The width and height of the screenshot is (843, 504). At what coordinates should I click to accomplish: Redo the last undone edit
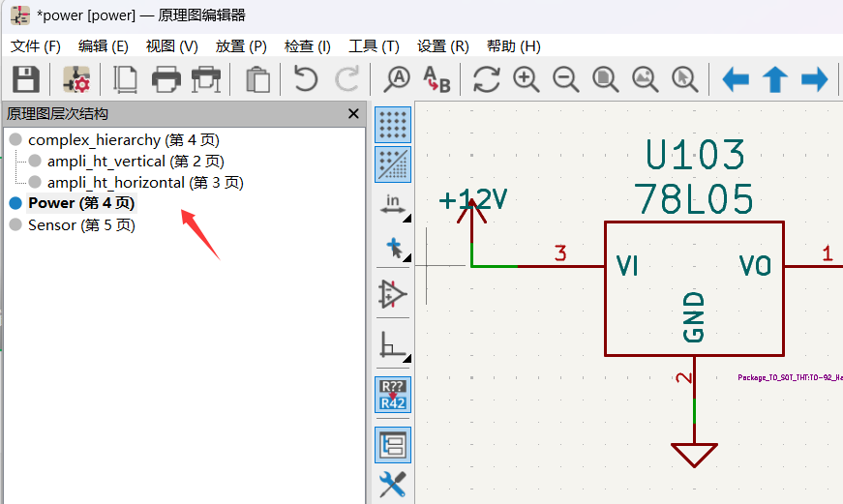click(346, 79)
